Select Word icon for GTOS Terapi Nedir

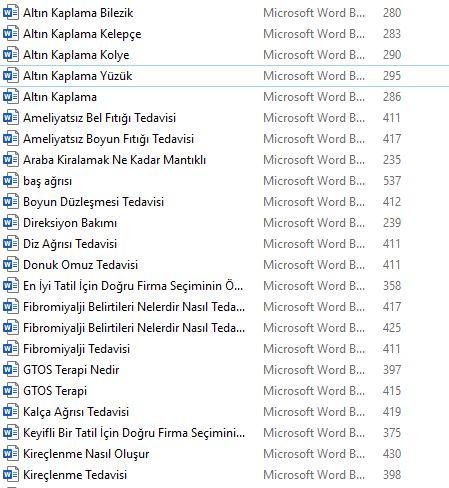click(x=10, y=370)
